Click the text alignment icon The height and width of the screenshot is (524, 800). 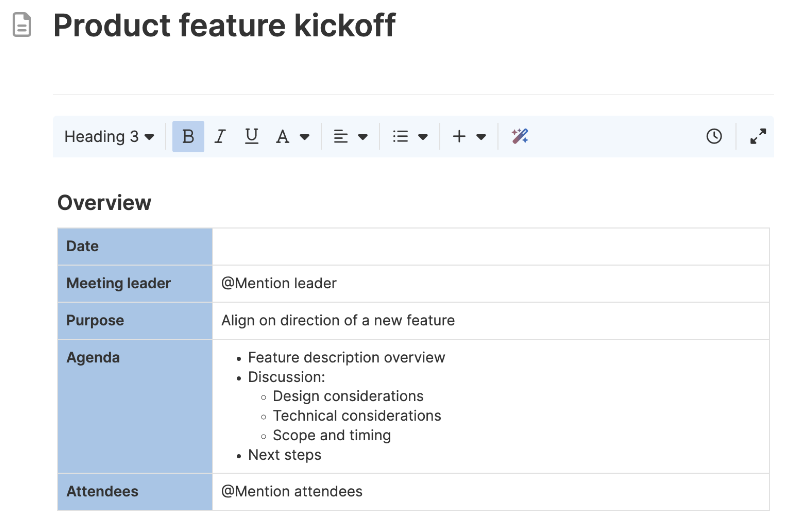click(x=341, y=137)
